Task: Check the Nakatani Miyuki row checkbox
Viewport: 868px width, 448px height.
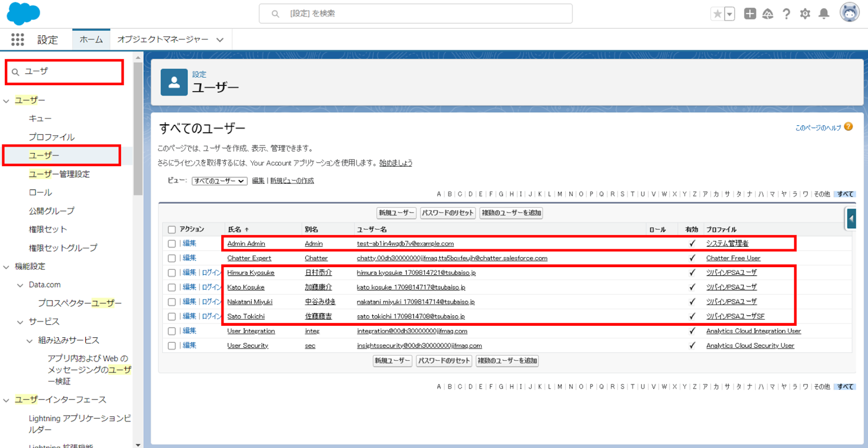Action: [x=172, y=302]
